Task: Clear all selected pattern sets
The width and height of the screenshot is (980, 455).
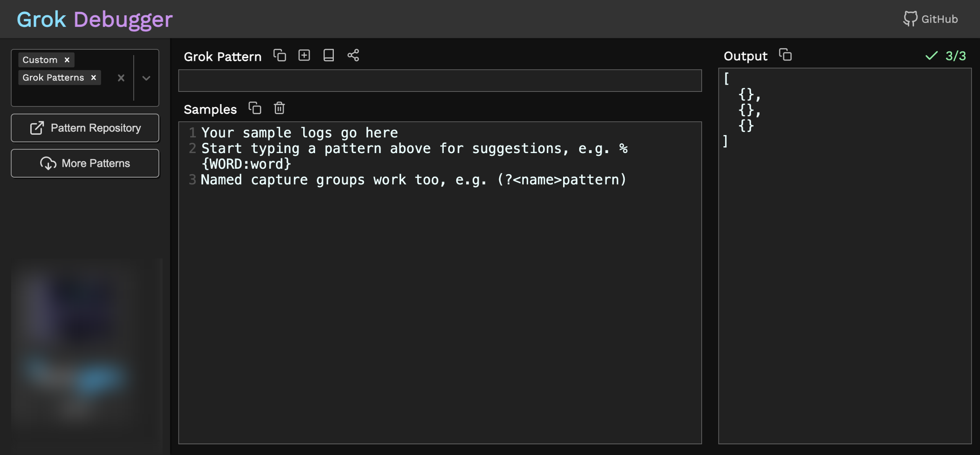Action: [x=121, y=78]
